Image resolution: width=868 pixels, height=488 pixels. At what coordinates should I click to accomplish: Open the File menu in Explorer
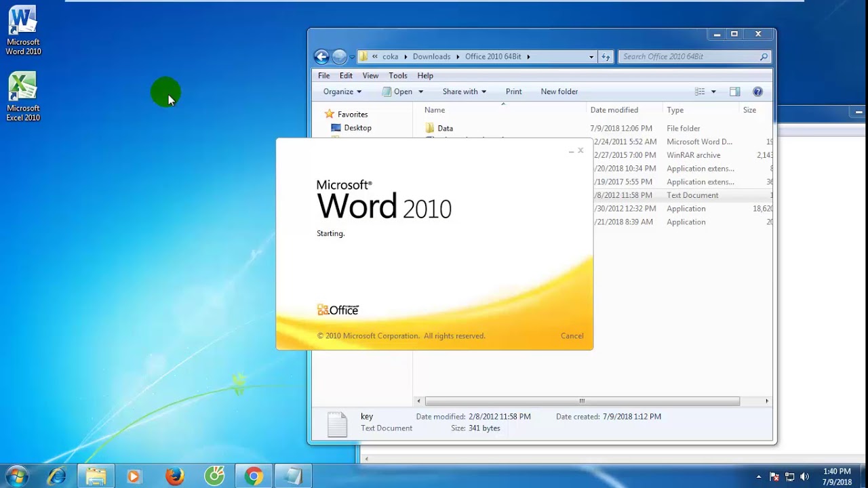(324, 76)
